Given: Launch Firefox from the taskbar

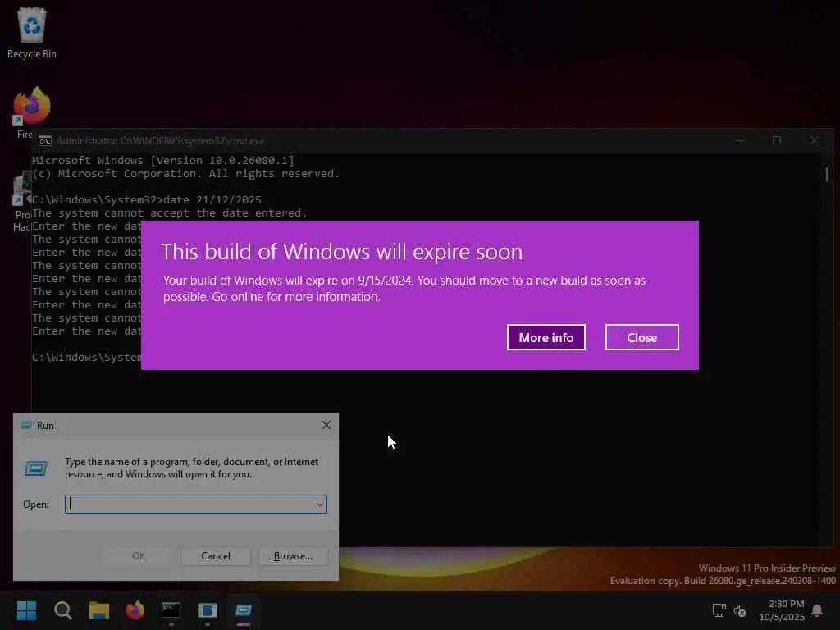Looking at the screenshot, I should click(x=135, y=610).
